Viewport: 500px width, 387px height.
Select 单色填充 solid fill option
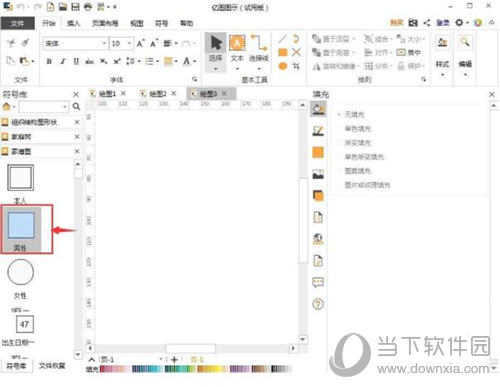[354, 129]
